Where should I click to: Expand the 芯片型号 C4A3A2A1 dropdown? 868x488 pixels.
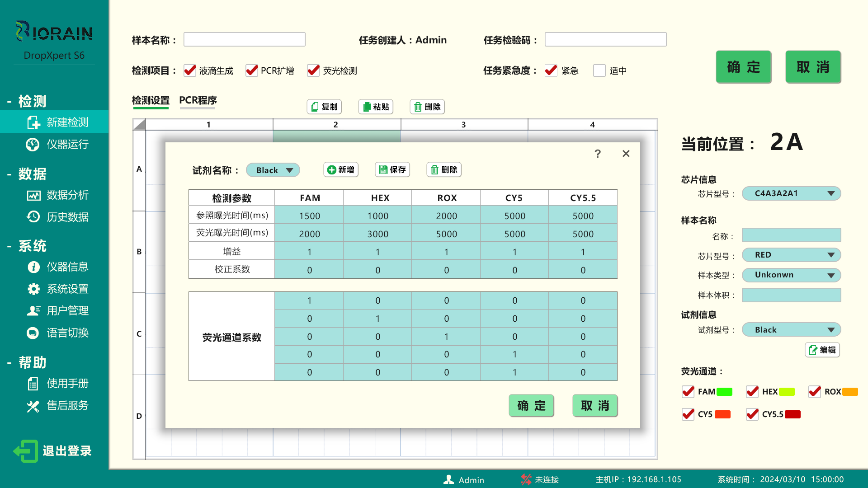point(791,193)
